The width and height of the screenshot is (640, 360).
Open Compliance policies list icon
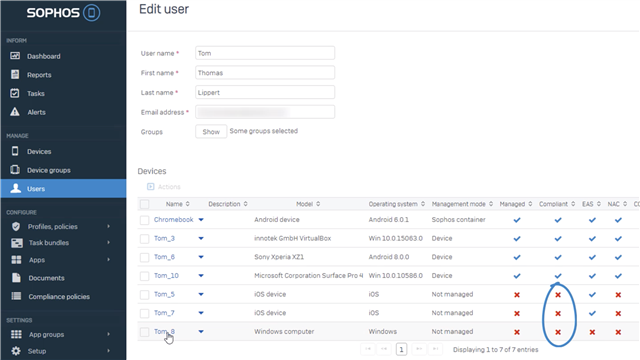[x=16, y=296]
